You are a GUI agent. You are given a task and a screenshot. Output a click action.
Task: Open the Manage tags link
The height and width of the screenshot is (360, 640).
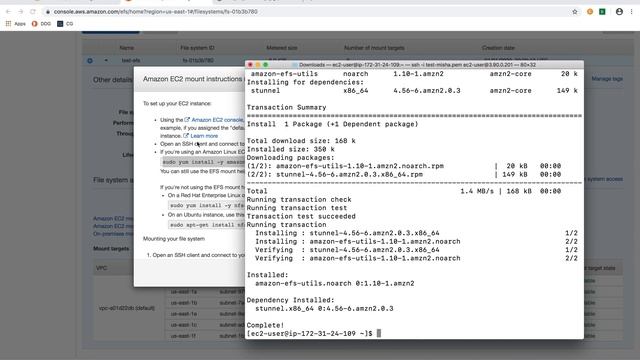pos(607,79)
